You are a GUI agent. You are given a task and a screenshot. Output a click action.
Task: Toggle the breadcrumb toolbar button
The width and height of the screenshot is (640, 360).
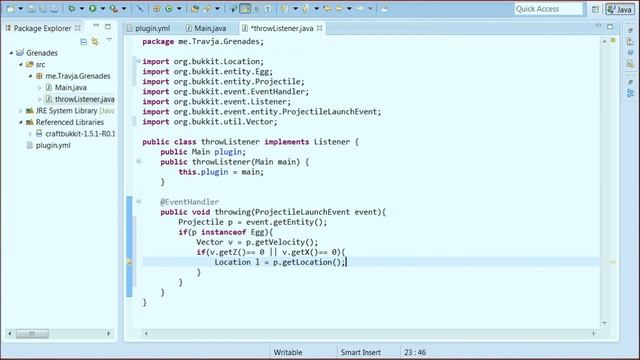point(233,9)
